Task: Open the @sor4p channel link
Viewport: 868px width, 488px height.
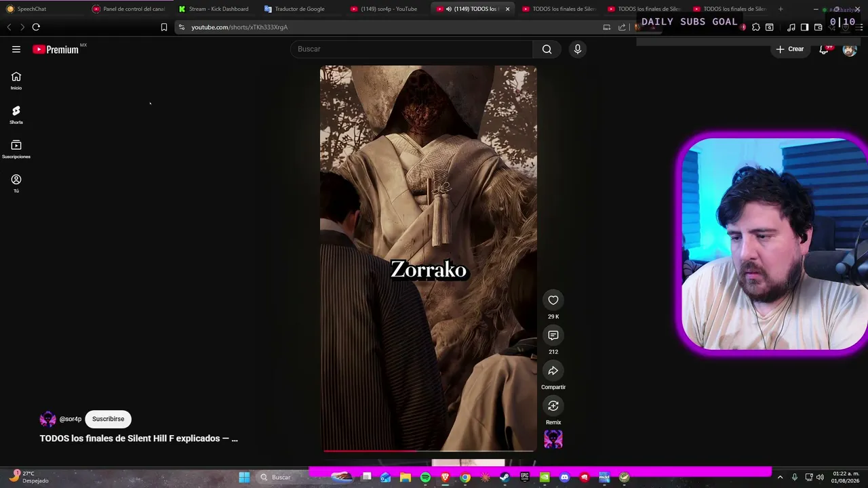Action: click(71, 419)
